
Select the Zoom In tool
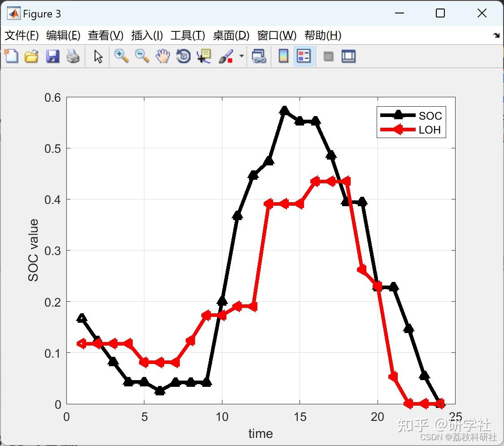[x=121, y=56]
